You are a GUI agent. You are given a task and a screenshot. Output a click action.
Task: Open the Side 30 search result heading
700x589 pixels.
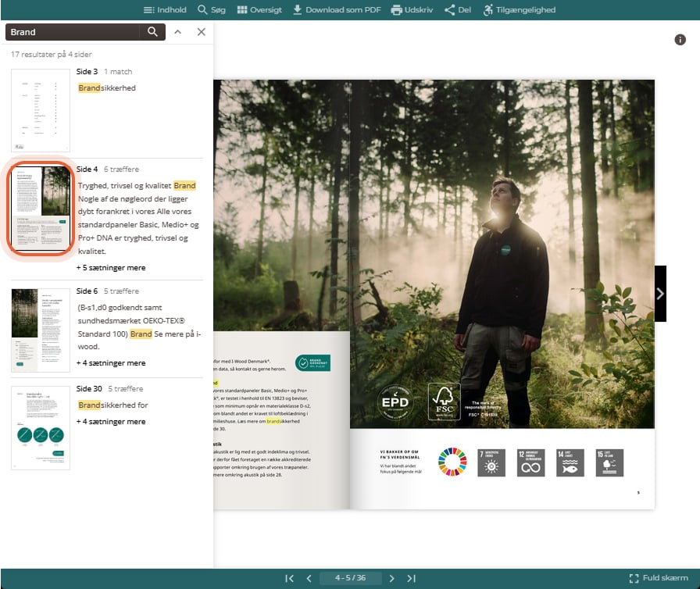pos(89,389)
